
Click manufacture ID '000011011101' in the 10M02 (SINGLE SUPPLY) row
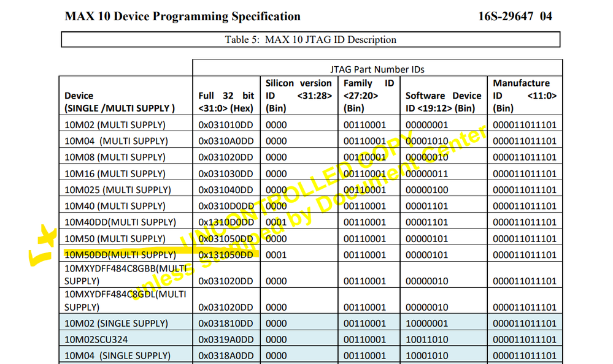click(x=524, y=324)
